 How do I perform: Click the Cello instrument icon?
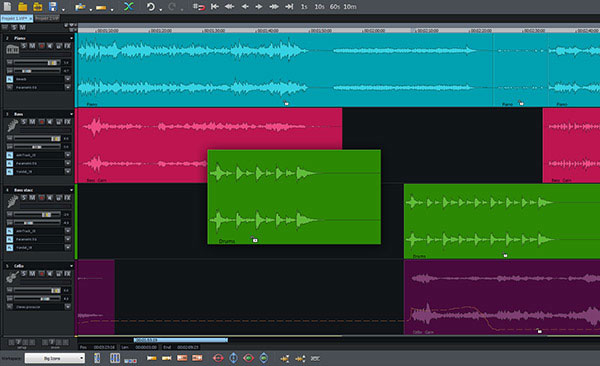(12, 277)
